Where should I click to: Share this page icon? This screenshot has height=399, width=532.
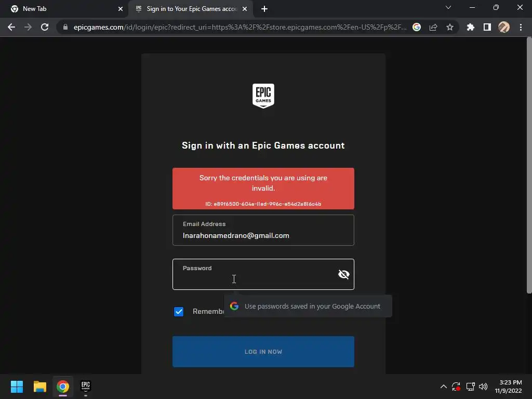click(x=433, y=27)
